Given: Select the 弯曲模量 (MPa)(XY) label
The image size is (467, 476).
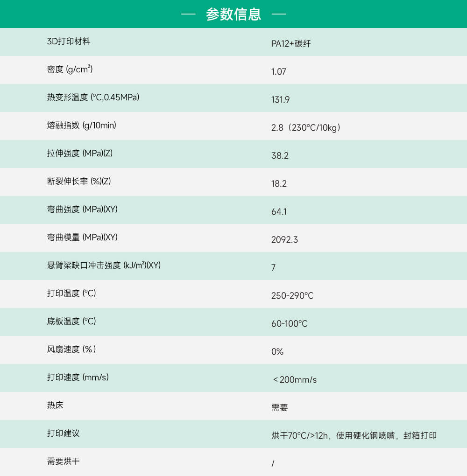Looking at the screenshot, I should [82, 237].
